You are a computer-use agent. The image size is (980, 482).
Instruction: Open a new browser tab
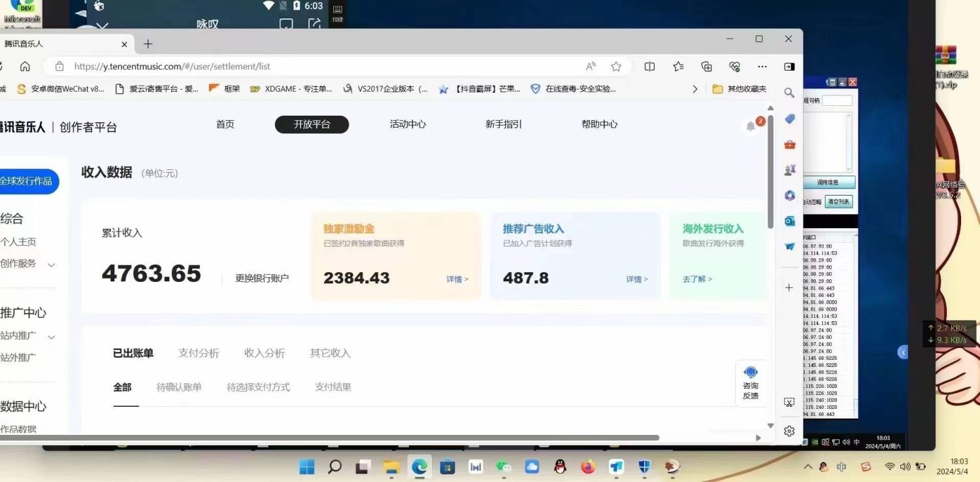click(x=148, y=44)
